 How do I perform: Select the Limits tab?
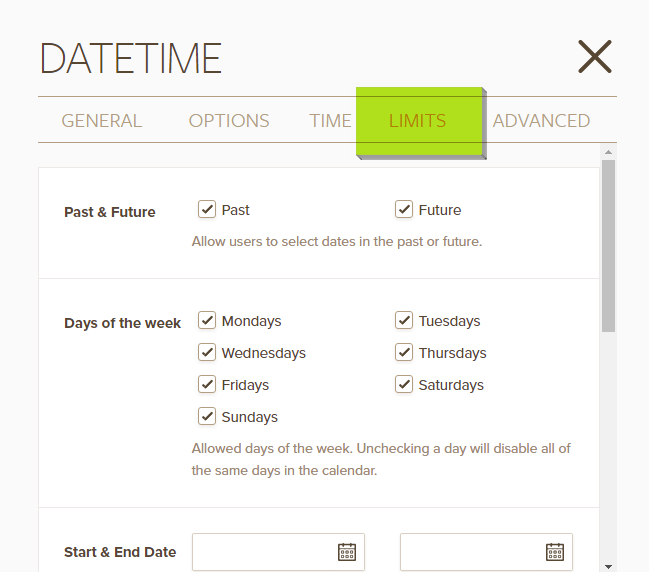418,121
